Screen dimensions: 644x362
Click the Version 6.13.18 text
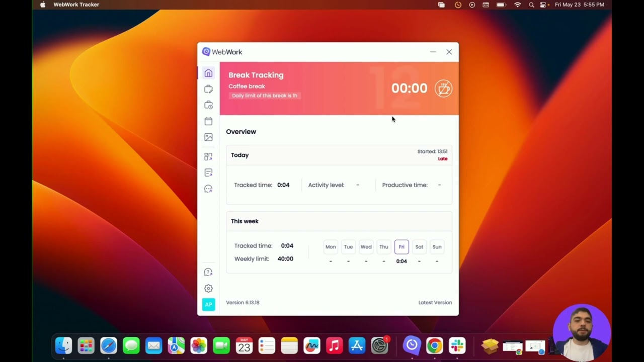pyautogui.click(x=243, y=303)
